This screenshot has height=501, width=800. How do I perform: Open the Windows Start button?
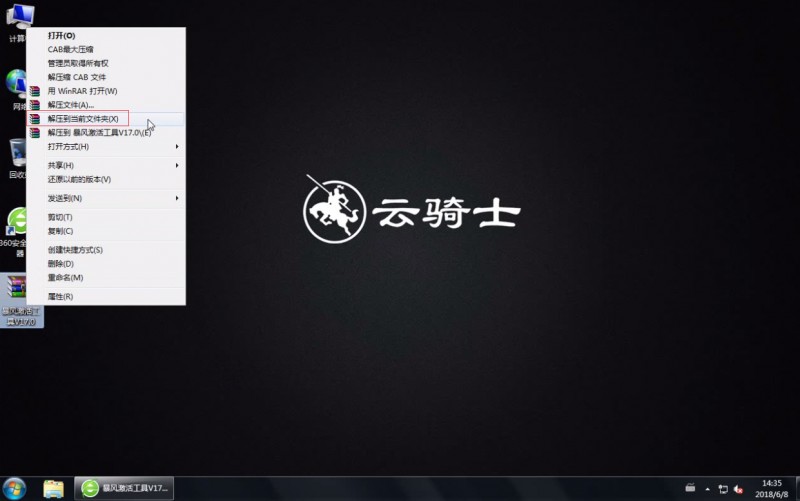click(x=14, y=489)
